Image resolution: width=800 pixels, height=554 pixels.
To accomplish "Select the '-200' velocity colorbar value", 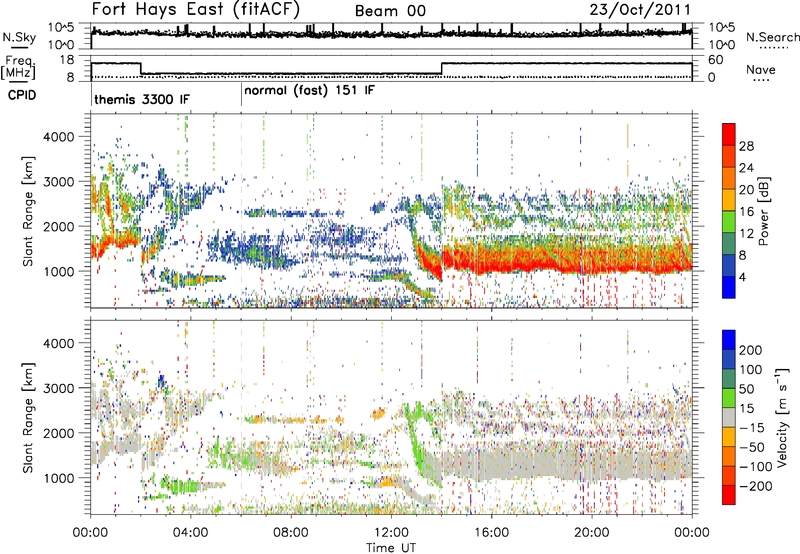I will (755, 486).
